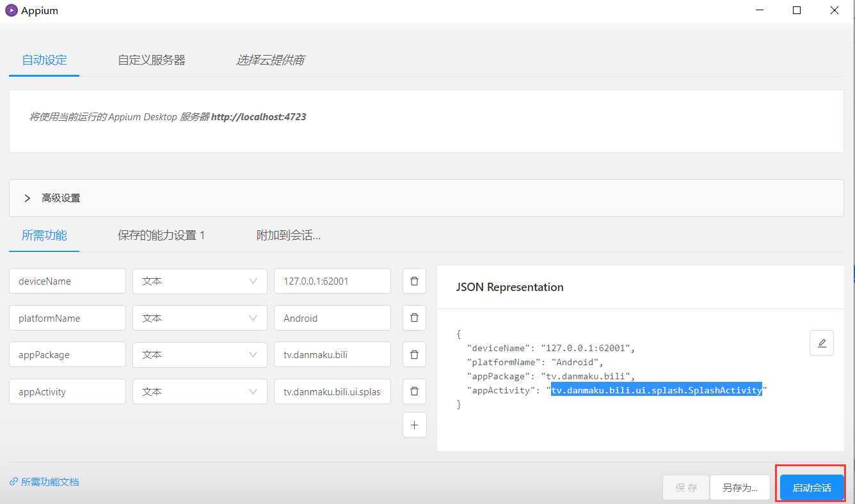This screenshot has width=855, height=504.
Task: Open the 保存的能力设置 1 tab
Action: pyautogui.click(x=161, y=235)
